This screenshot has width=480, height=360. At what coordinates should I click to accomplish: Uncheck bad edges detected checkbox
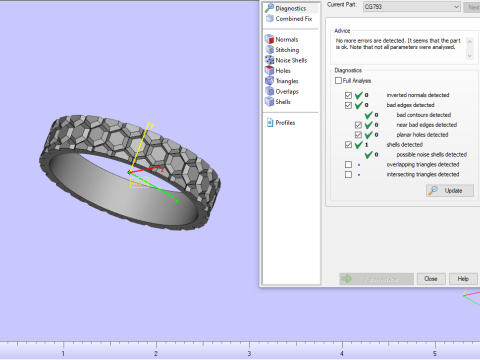coord(348,105)
